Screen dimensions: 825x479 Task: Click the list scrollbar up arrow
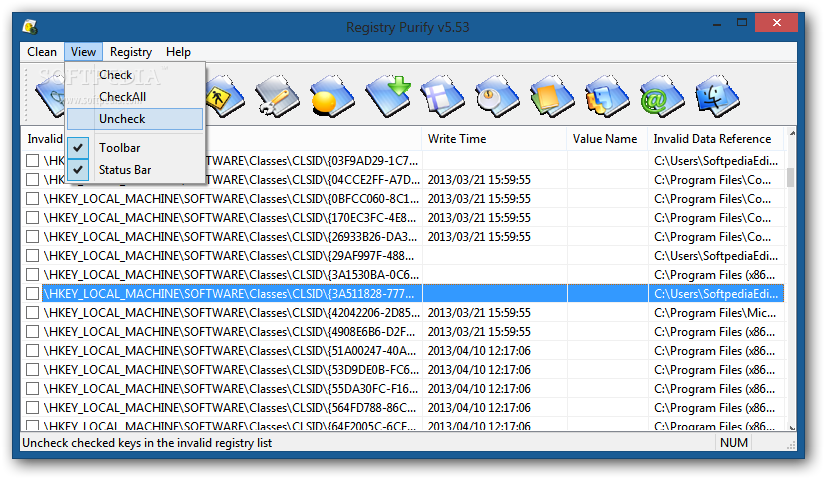coord(791,134)
